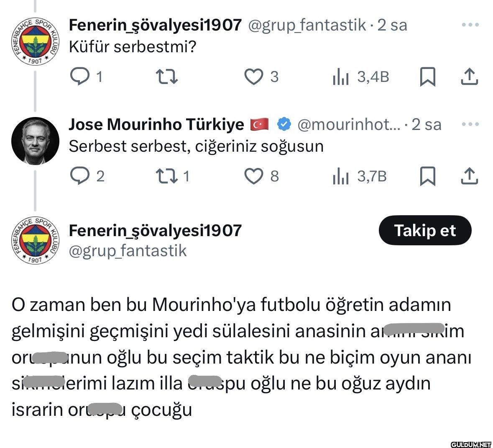Open the @grup_fantastik handle in main tweet
Viewport: 493px width, 448px height.
click(128, 251)
